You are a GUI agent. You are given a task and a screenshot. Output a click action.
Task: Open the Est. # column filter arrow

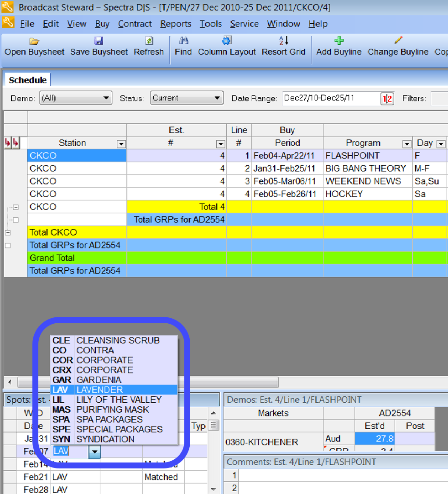221,144
